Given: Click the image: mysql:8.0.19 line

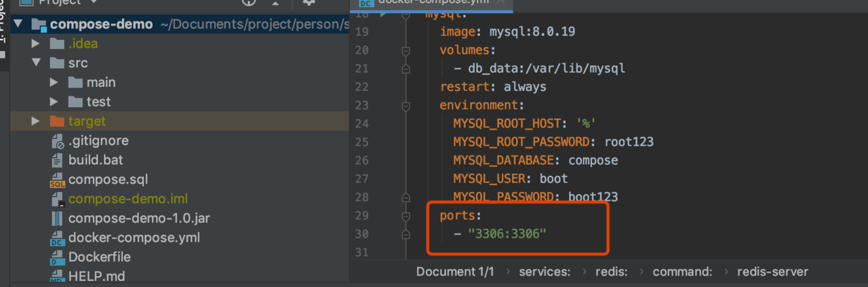Looking at the screenshot, I should click(x=507, y=32).
